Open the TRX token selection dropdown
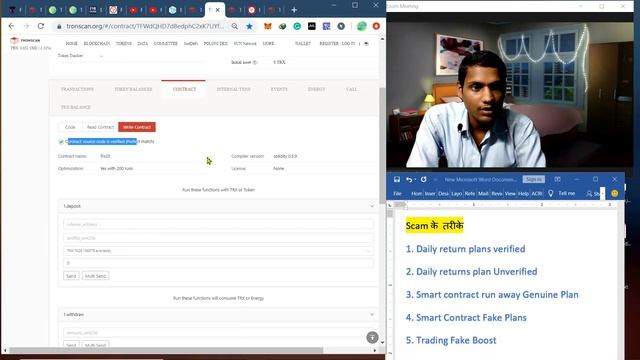The height and width of the screenshot is (360, 640). coord(218,251)
